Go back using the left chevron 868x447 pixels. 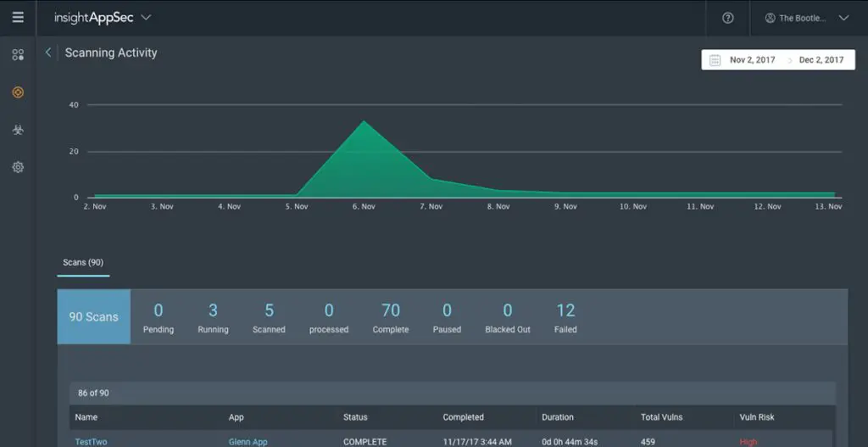48,53
